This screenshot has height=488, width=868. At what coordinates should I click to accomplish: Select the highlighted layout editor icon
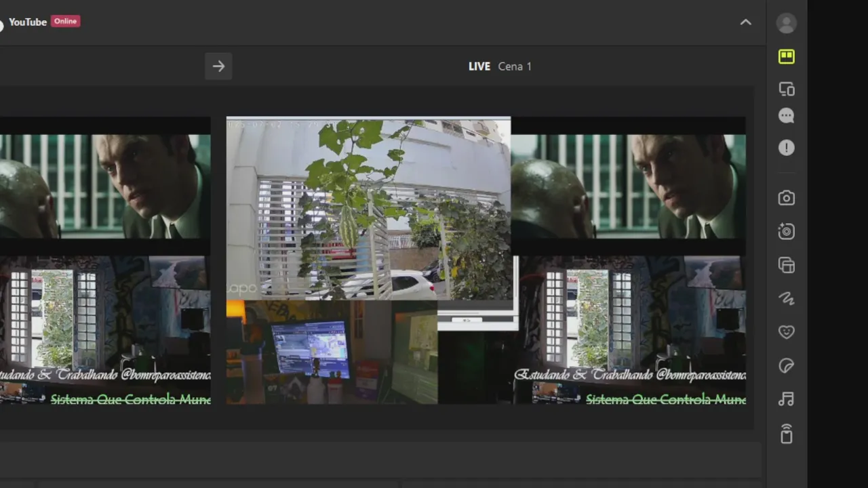(x=786, y=56)
